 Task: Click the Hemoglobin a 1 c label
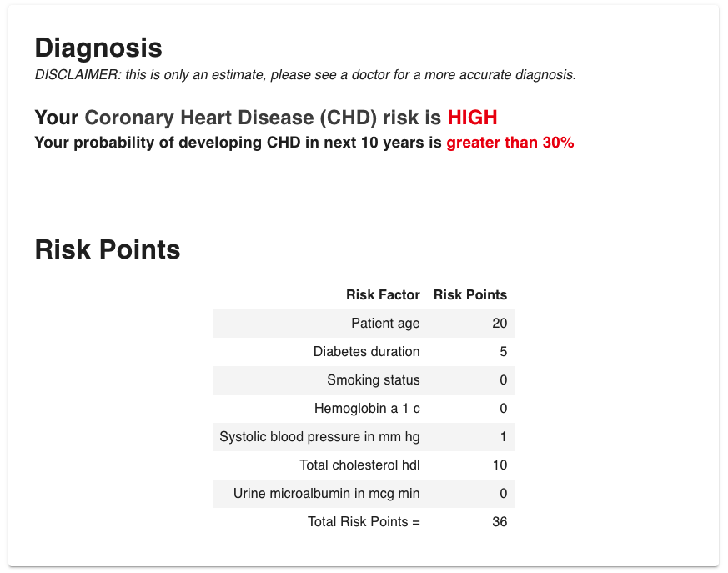click(367, 409)
